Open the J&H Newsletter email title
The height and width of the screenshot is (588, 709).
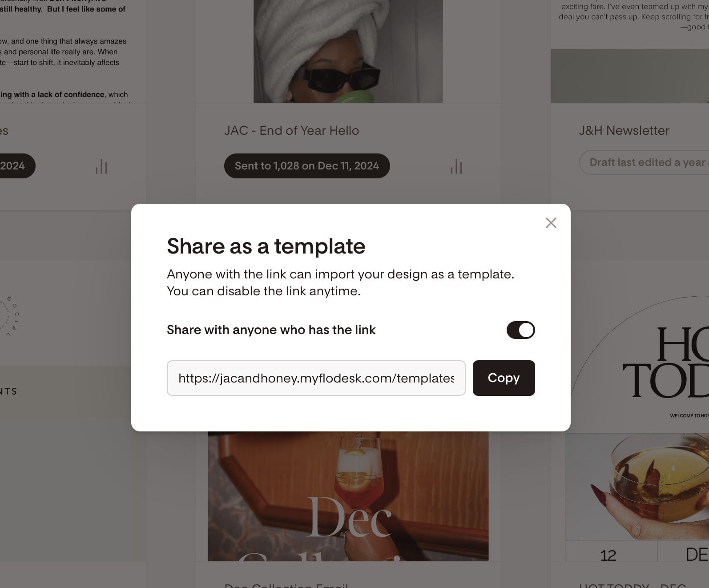coord(624,130)
